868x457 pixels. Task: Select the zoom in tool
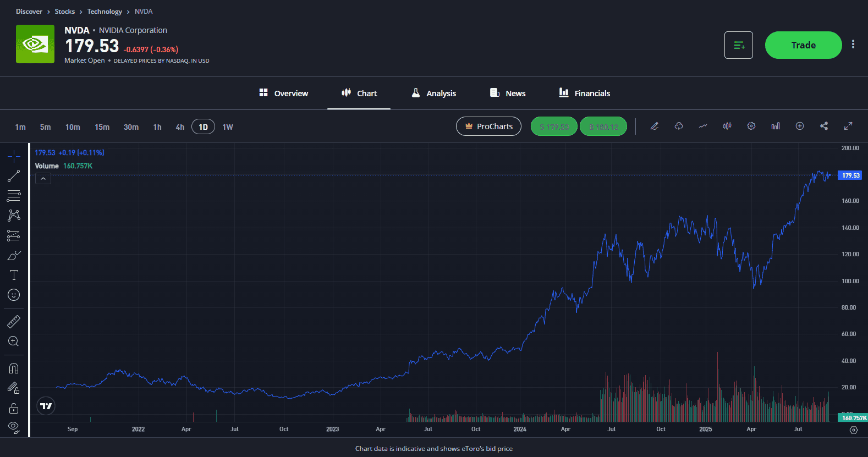[x=14, y=341]
